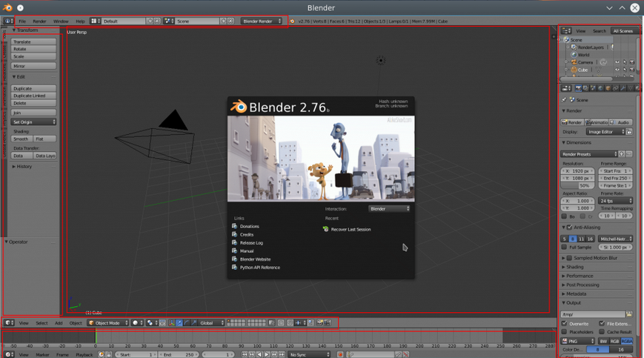This screenshot has width=644, height=358.
Task: Click the Manual link icon
Action: tap(235, 251)
